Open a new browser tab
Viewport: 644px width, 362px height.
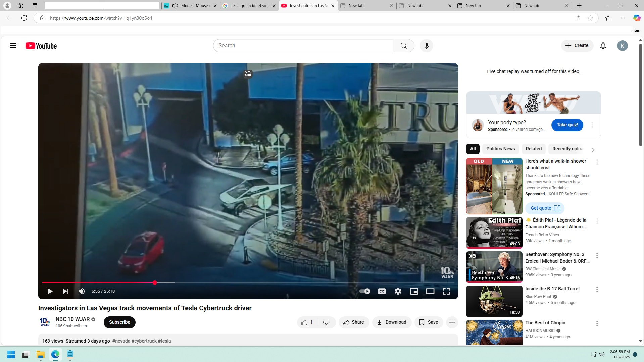tap(579, 6)
